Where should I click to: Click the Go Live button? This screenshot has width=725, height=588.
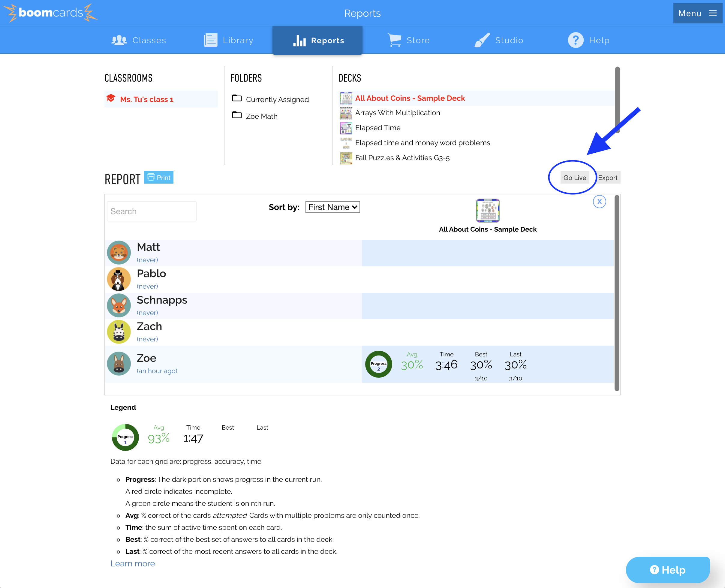click(575, 177)
